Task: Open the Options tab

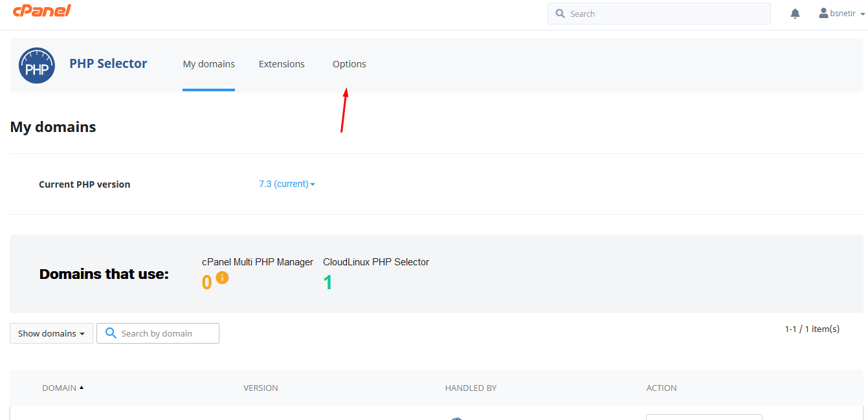Action: pyautogui.click(x=350, y=64)
